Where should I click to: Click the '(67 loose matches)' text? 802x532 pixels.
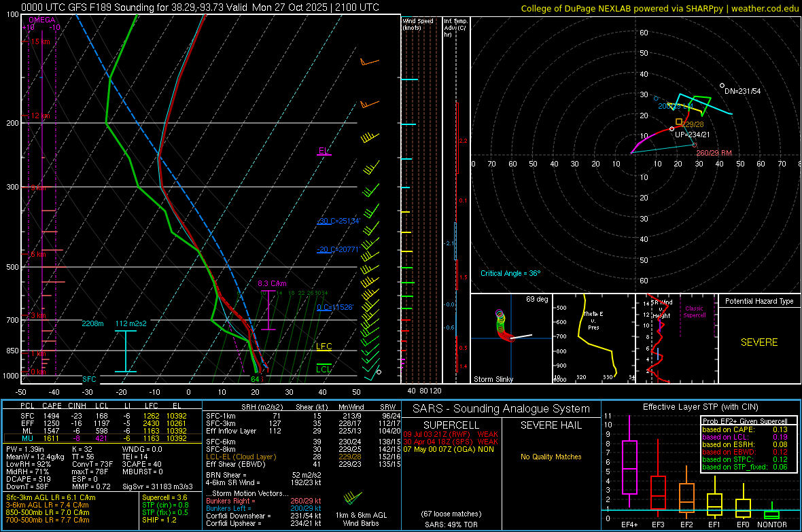[451, 514]
